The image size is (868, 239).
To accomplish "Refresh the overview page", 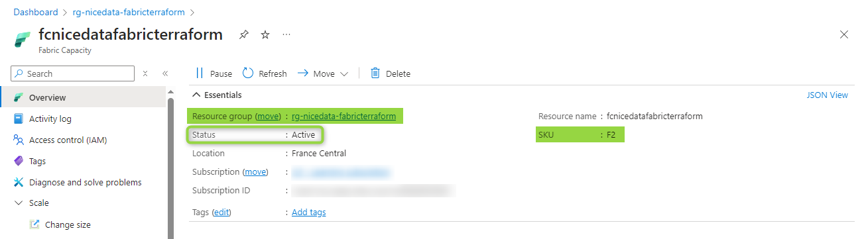I will click(x=265, y=73).
